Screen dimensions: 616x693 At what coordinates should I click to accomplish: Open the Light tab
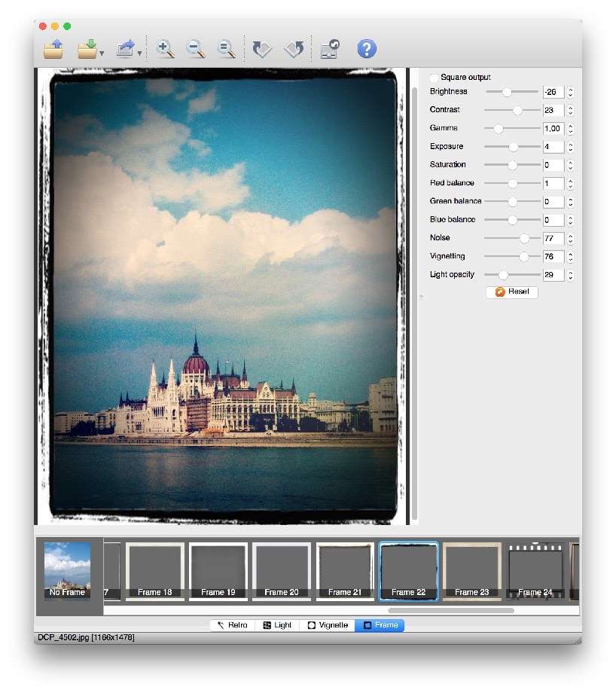click(x=277, y=625)
